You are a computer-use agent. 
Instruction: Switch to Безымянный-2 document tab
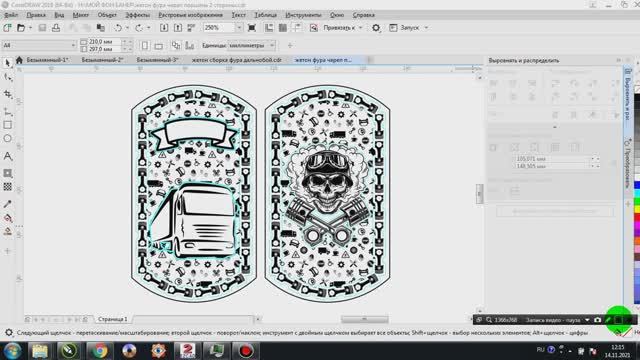point(102,60)
